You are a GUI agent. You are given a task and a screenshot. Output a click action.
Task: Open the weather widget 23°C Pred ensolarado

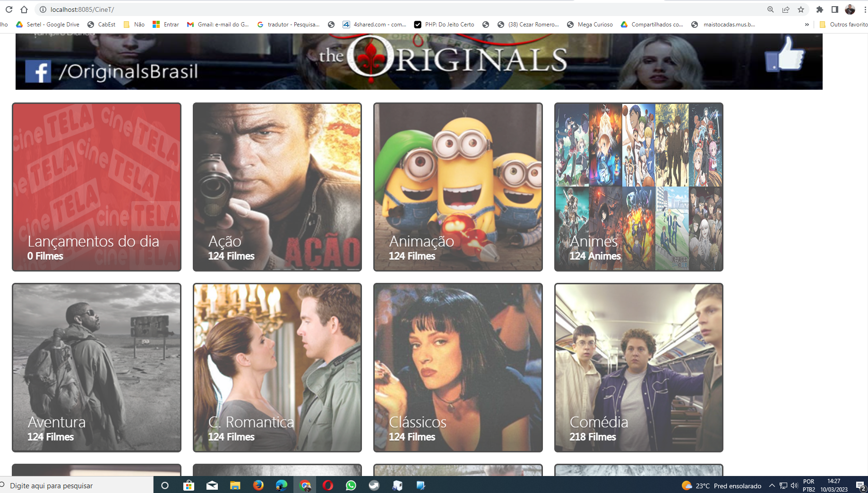pos(722,486)
